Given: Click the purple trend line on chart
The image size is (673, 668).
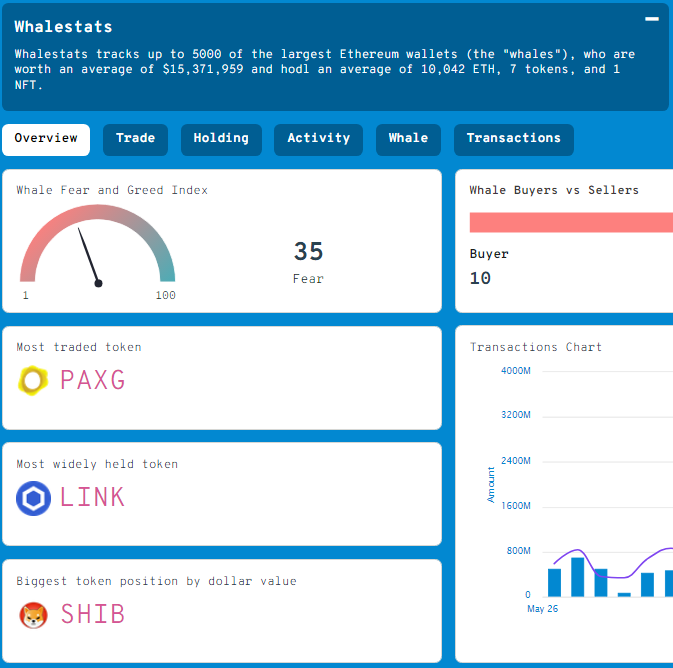Looking at the screenshot, I should [x=614, y=563].
